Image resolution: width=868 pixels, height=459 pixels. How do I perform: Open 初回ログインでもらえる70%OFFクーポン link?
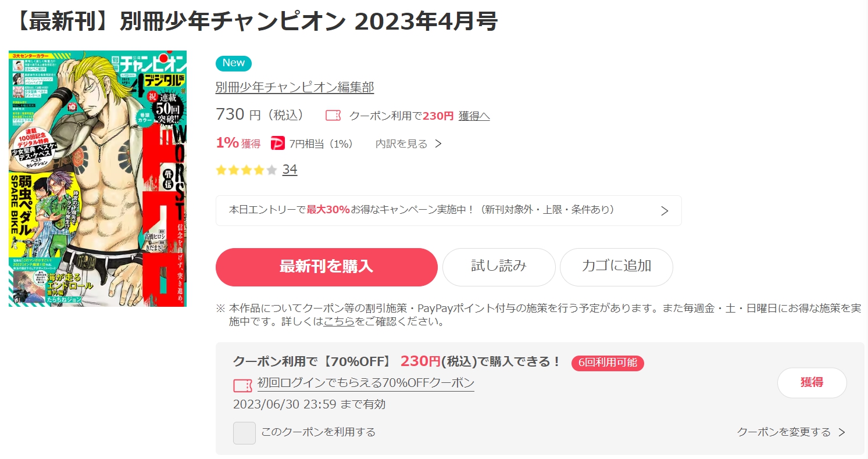(366, 383)
